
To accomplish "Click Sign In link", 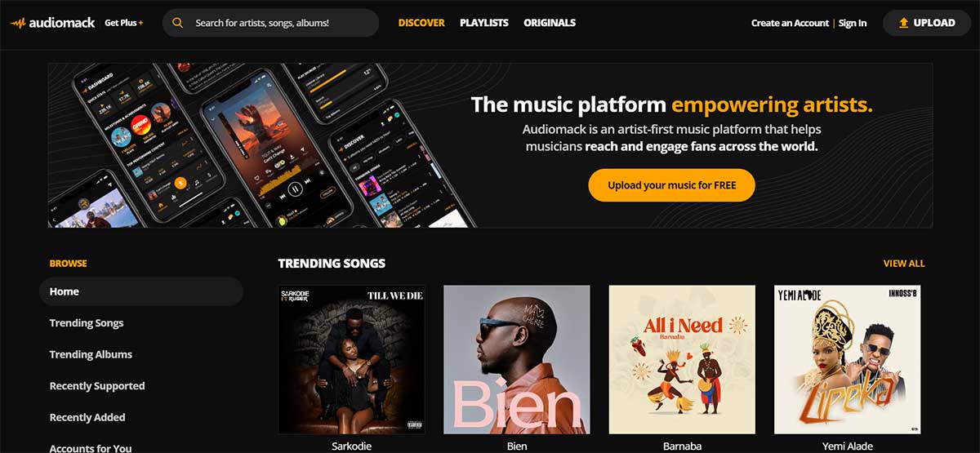I will [853, 23].
